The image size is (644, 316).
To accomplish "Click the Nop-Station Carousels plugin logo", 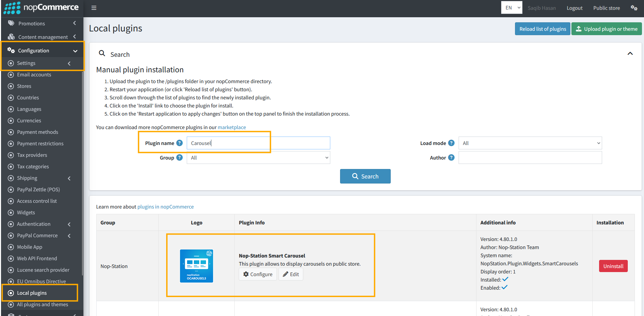I will [197, 266].
